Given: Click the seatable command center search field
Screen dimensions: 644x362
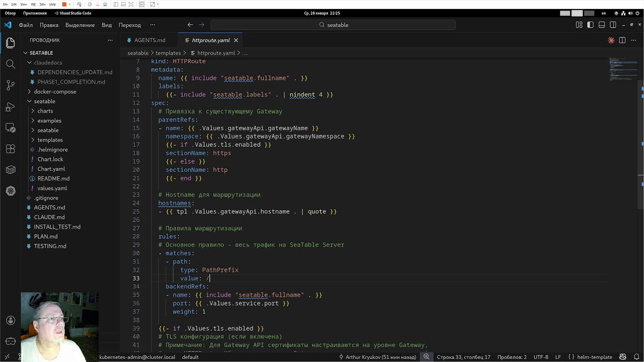Looking at the screenshot, I should 333,25.
